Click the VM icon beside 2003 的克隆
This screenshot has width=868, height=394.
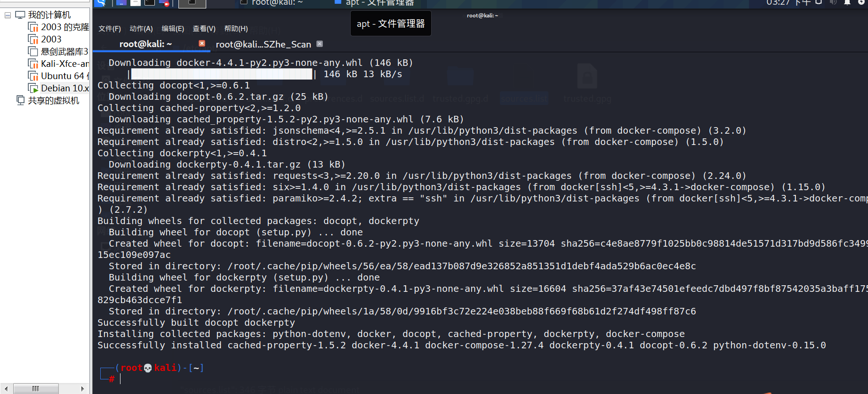[x=33, y=27]
